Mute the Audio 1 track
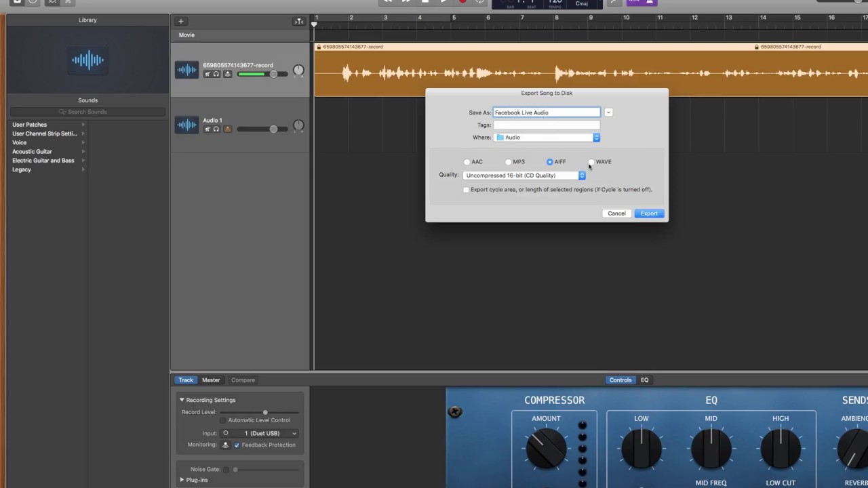Viewport: 868px width, 488px height. point(208,129)
